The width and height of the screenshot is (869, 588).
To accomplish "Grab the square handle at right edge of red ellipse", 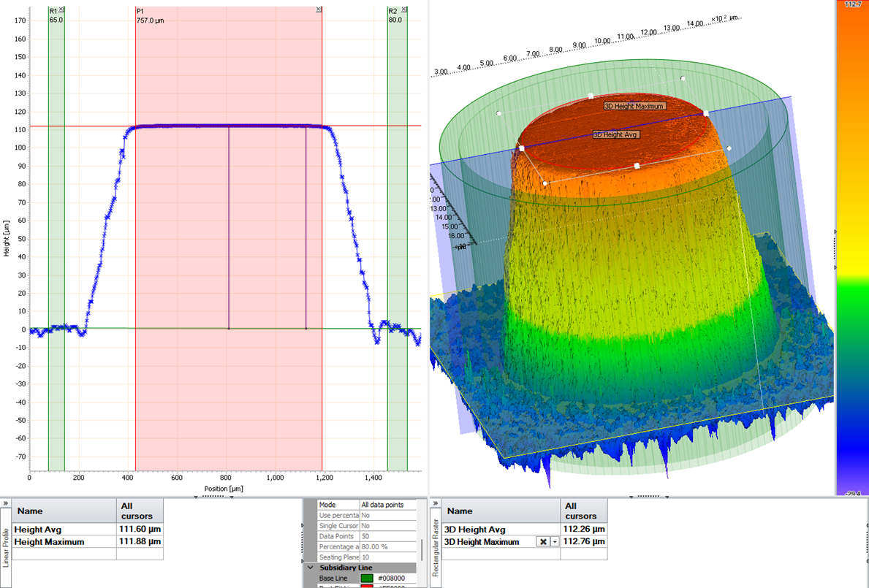I will pyautogui.click(x=706, y=113).
